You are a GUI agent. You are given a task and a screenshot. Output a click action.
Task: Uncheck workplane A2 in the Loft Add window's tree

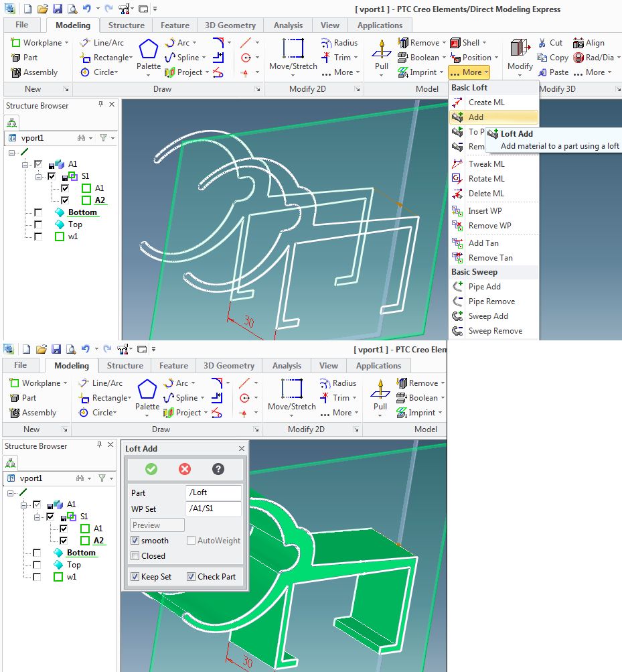coord(64,541)
